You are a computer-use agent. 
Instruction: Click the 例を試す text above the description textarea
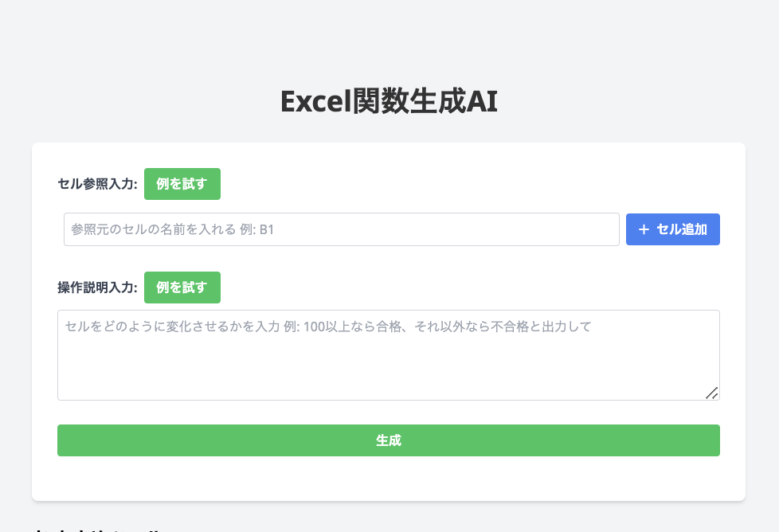click(x=182, y=288)
